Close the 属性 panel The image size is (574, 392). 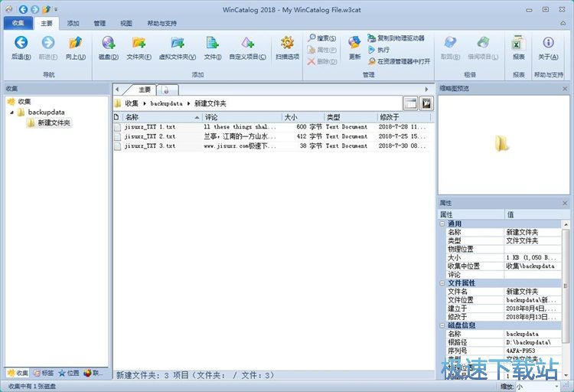coord(565,203)
